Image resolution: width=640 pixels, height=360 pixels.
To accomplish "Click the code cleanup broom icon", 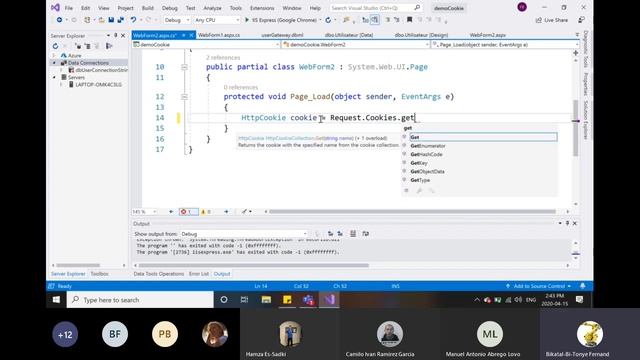I will point(244,211).
